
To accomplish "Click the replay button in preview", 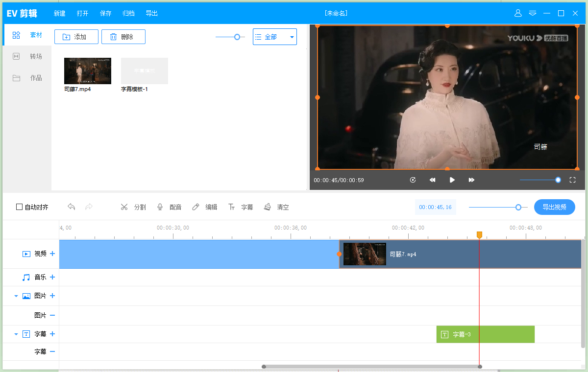I will click(x=413, y=180).
